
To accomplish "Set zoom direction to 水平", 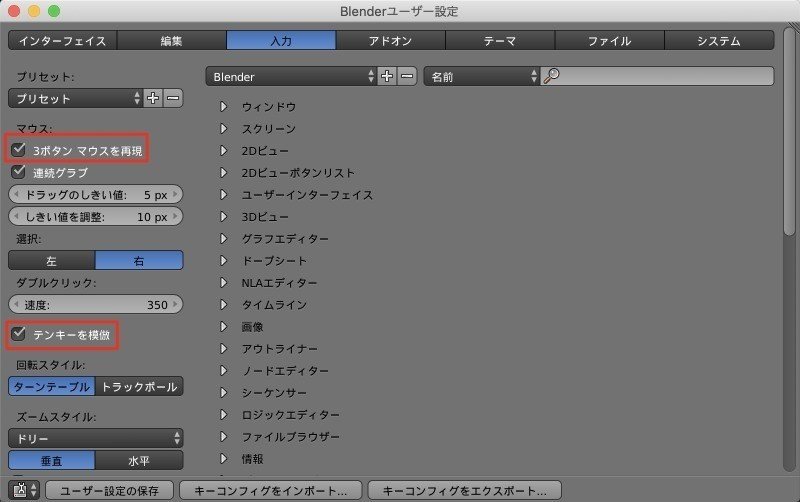I will coord(139,460).
